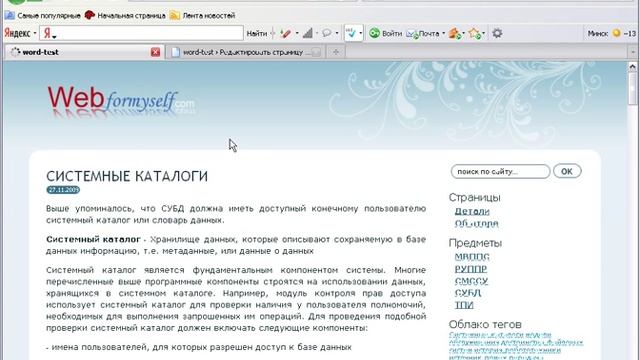
Task: Open the second link under Страницы
Action: click(476, 224)
